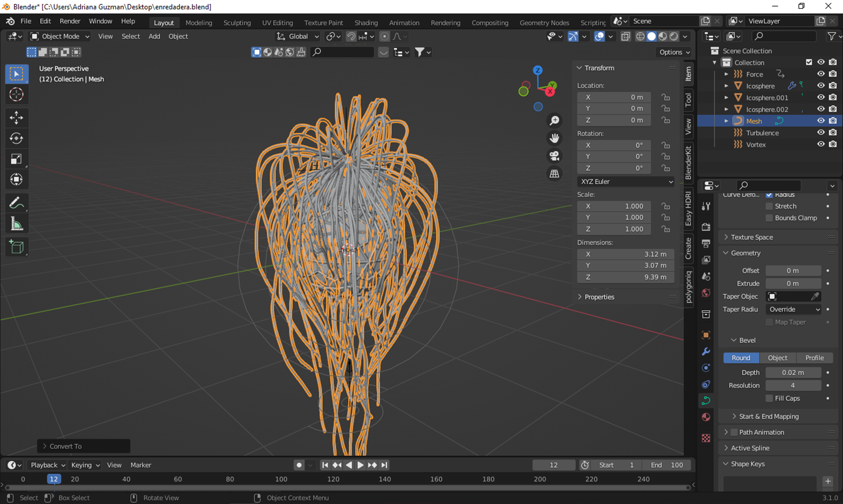843x504 pixels.
Task: Disable rendering of the Vortex object
Action: coord(833,144)
